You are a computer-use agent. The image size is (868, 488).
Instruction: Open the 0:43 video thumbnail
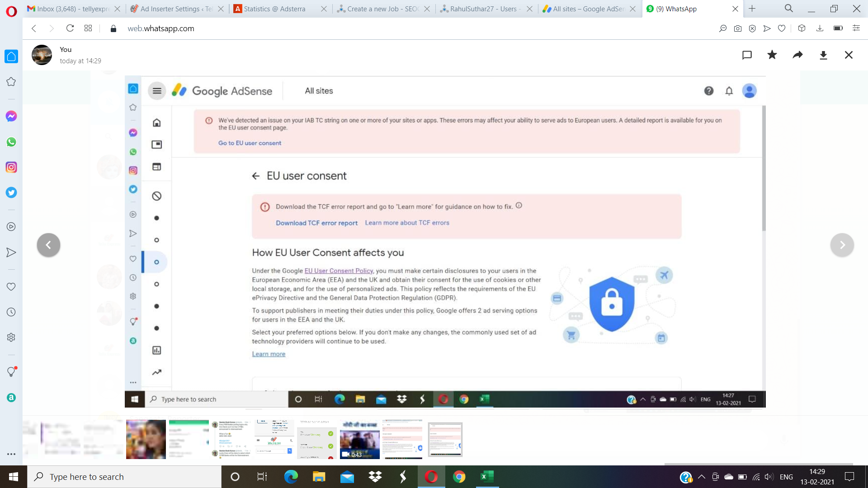pyautogui.click(x=359, y=439)
